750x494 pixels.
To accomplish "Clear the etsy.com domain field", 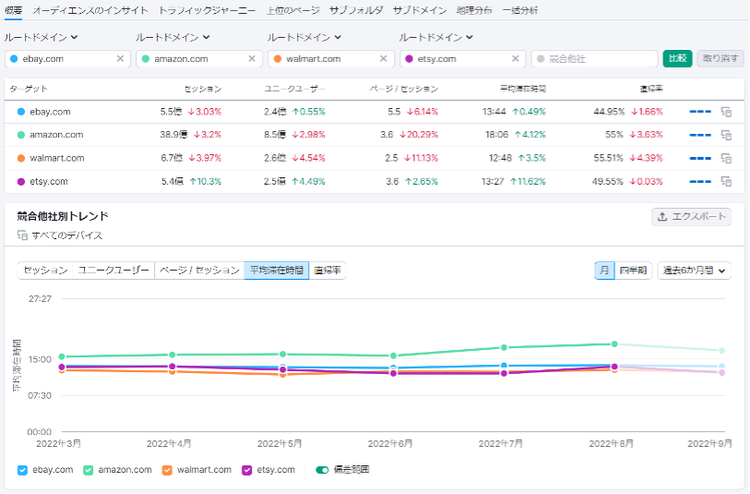I will (515, 58).
